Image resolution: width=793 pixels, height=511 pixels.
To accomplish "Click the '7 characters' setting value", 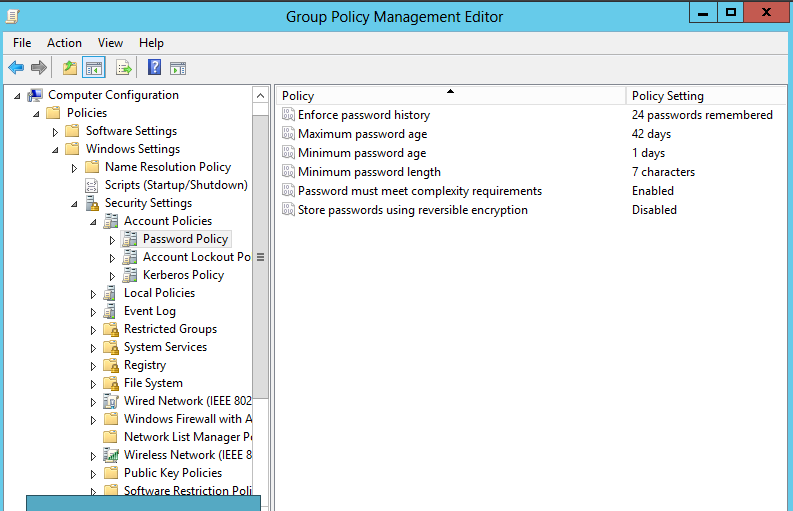I will (x=663, y=172).
